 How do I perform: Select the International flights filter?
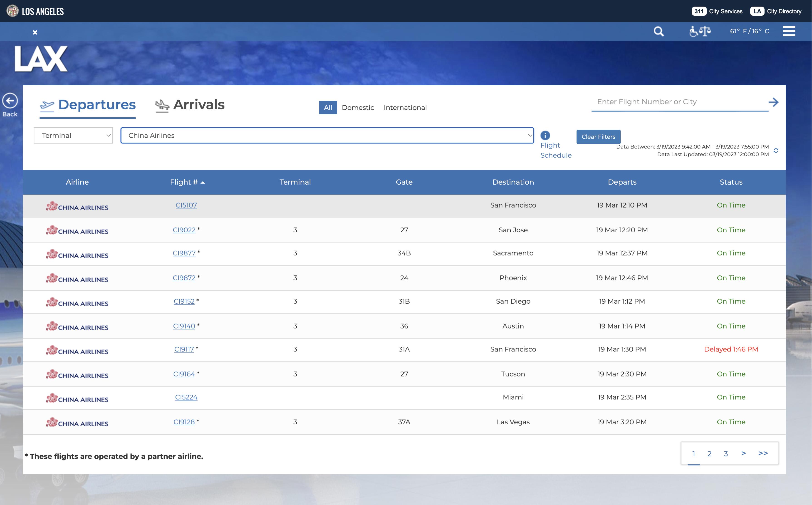pos(405,108)
